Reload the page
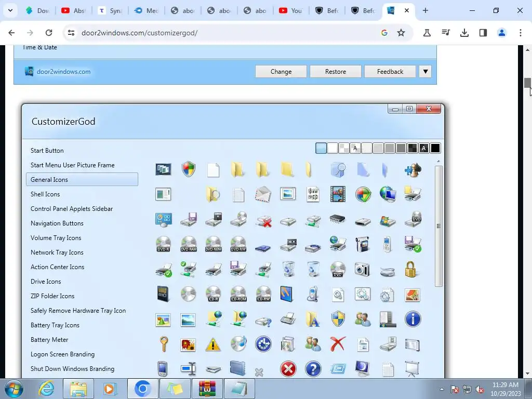 point(49,33)
